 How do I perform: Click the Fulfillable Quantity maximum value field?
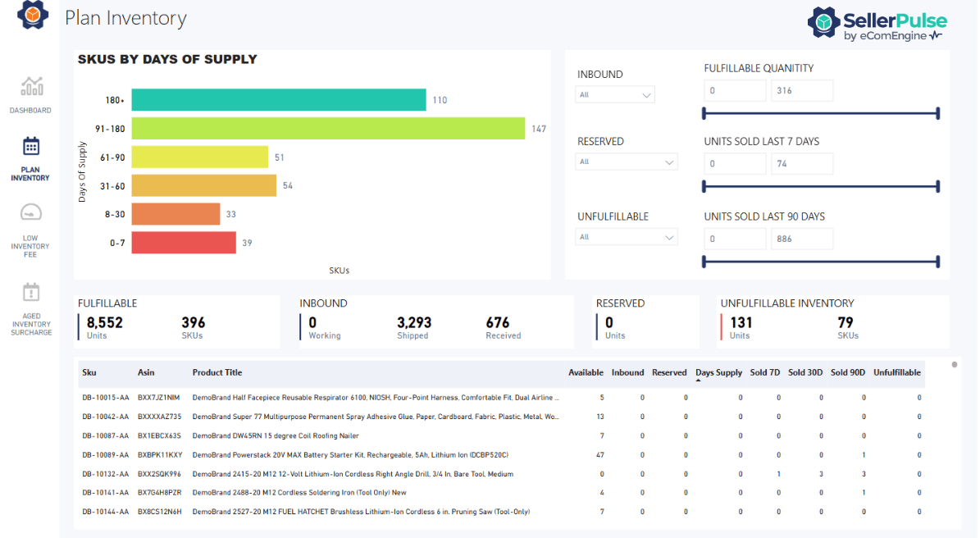click(x=801, y=91)
